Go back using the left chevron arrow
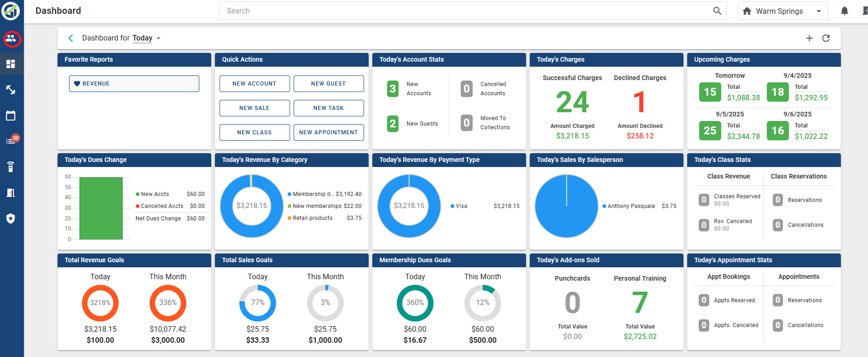868x357 pixels. (x=71, y=38)
